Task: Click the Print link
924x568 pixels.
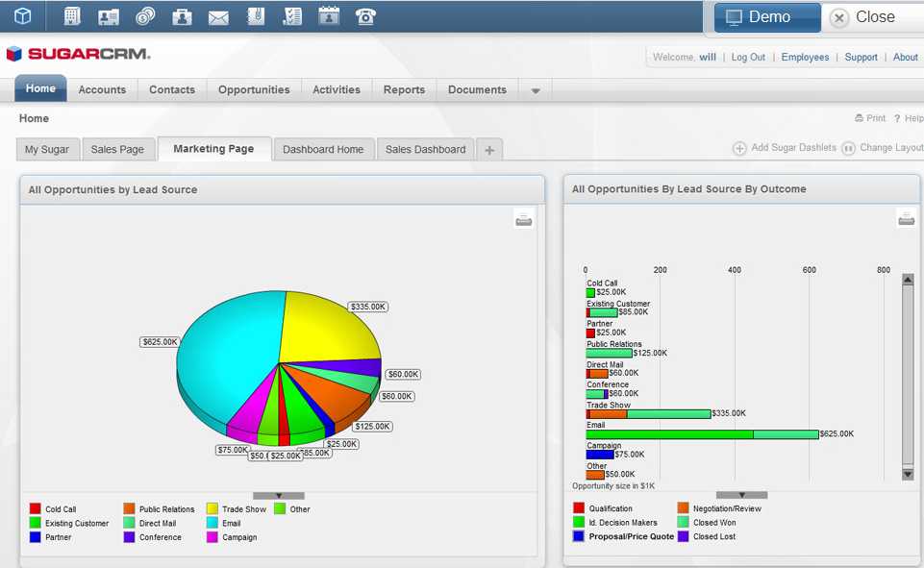Action: pyautogui.click(x=870, y=118)
